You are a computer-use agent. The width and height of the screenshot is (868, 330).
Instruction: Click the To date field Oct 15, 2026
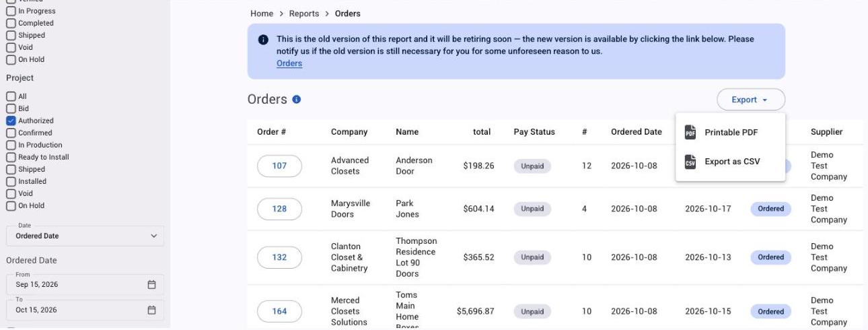[x=85, y=310]
